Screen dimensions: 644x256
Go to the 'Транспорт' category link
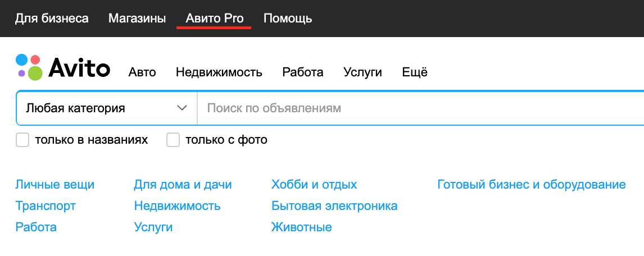pos(46,206)
